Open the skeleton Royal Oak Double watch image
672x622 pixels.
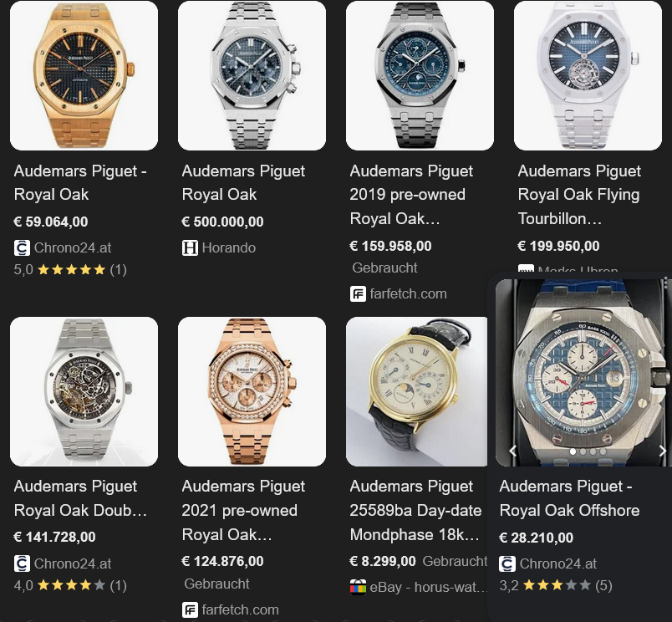click(84, 391)
